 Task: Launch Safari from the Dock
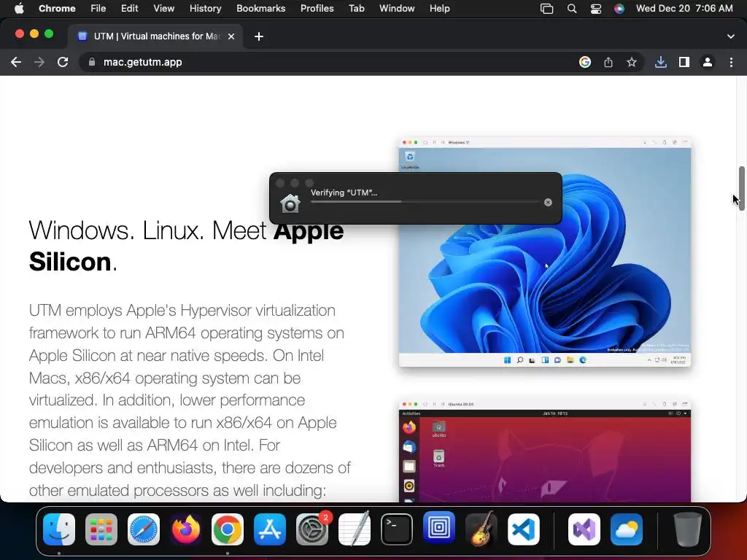pos(144,529)
